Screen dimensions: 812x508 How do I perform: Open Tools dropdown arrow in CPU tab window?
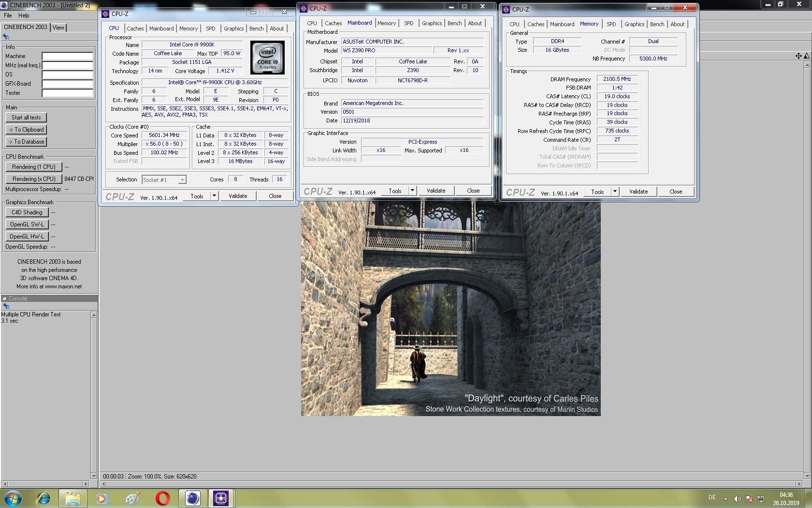tap(214, 196)
